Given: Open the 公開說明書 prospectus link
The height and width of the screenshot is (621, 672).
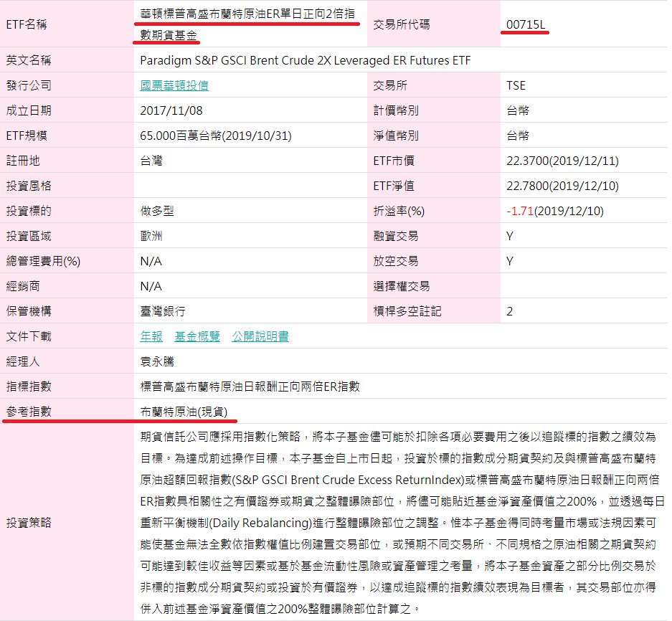Looking at the screenshot, I should coord(260,336).
